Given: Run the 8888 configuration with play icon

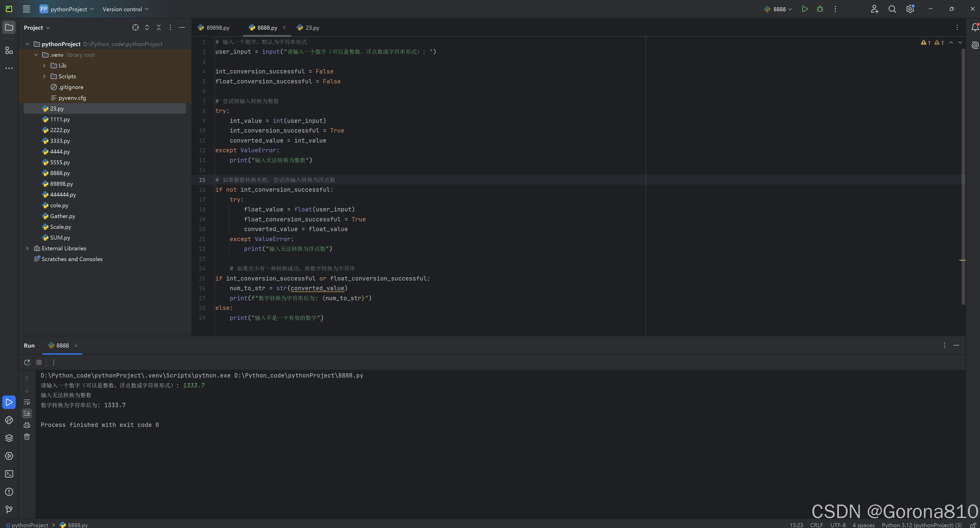Looking at the screenshot, I should tap(805, 9).
